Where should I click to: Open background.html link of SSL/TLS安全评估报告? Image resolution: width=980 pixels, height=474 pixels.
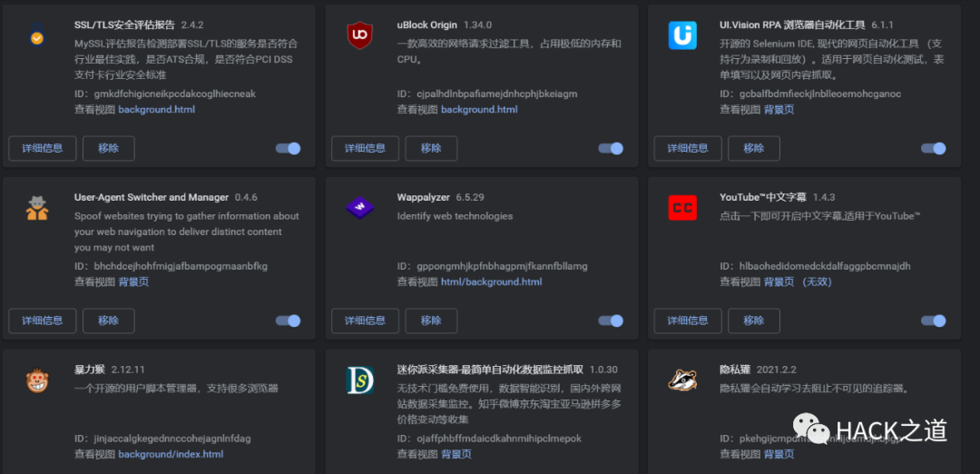pos(156,110)
